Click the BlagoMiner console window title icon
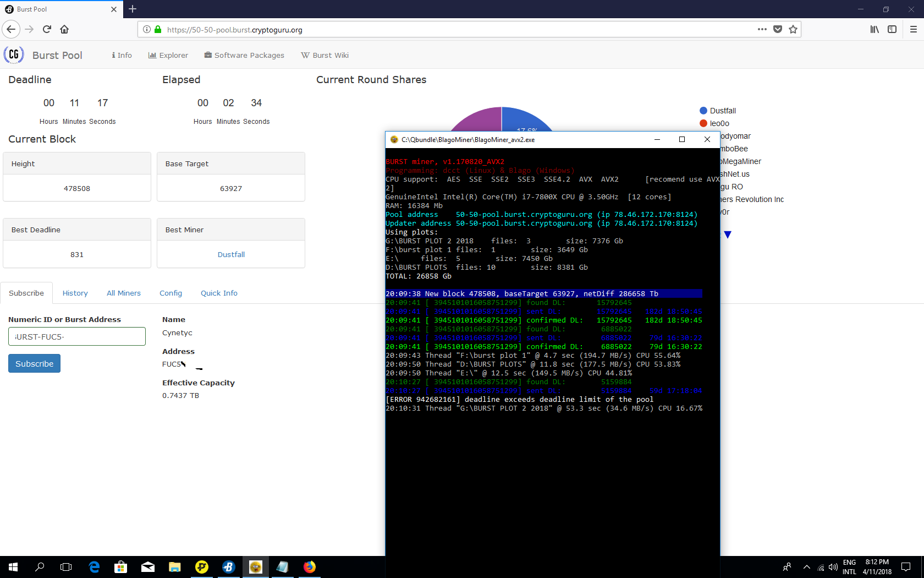Screen dimensions: 924x578 point(394,139)
